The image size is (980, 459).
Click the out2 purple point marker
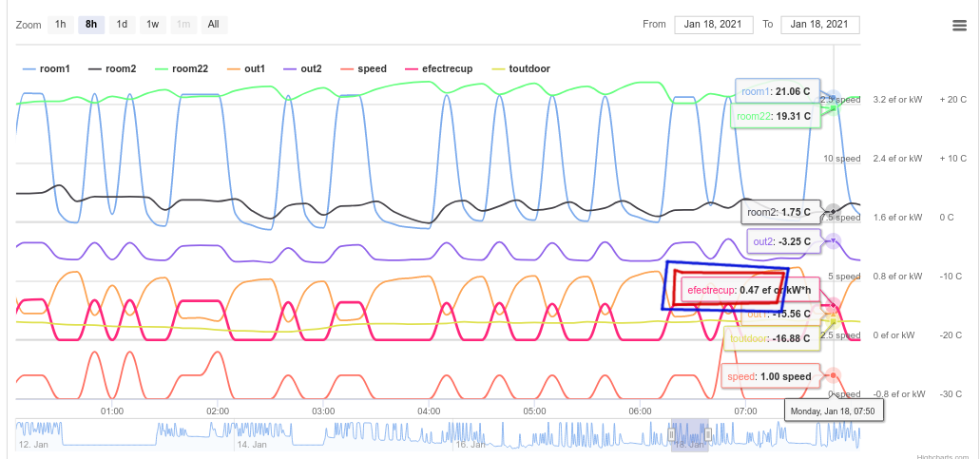tap(833, 241)
